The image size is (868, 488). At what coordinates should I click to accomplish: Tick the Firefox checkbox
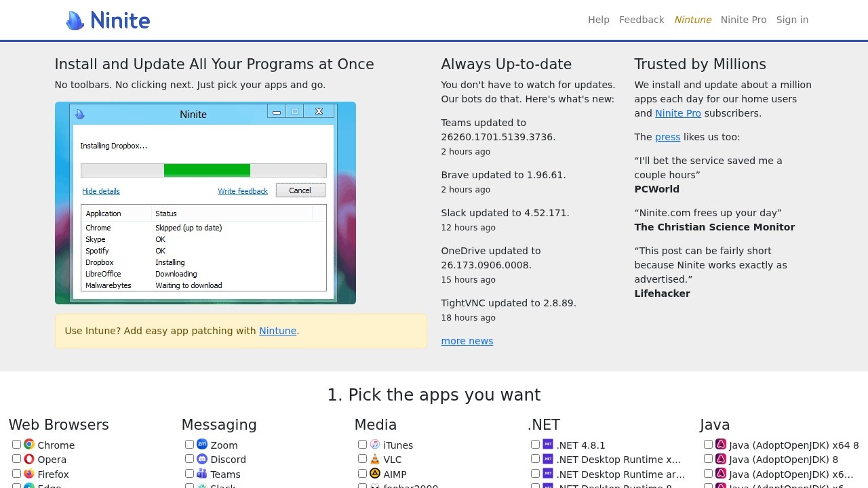click(x=16, y=474)
